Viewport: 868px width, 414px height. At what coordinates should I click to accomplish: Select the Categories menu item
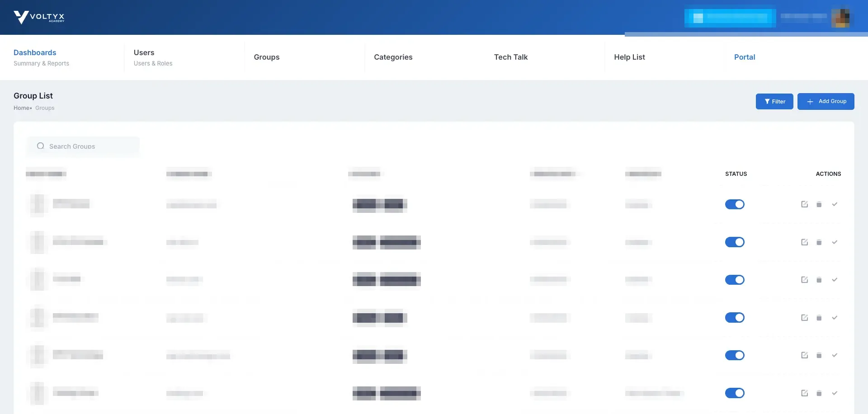393,57
